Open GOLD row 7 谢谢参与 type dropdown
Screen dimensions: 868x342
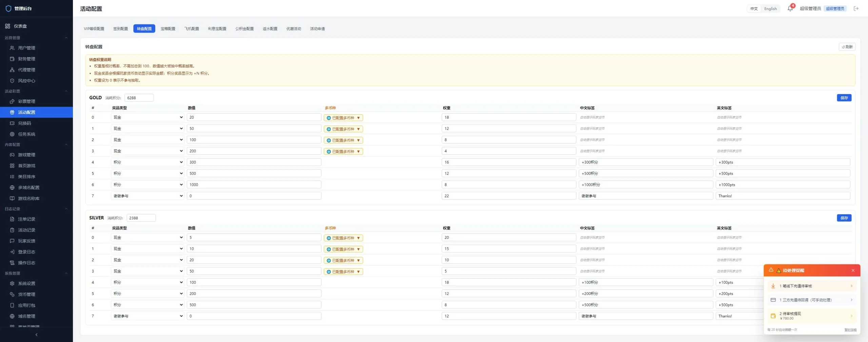(147, 196)
